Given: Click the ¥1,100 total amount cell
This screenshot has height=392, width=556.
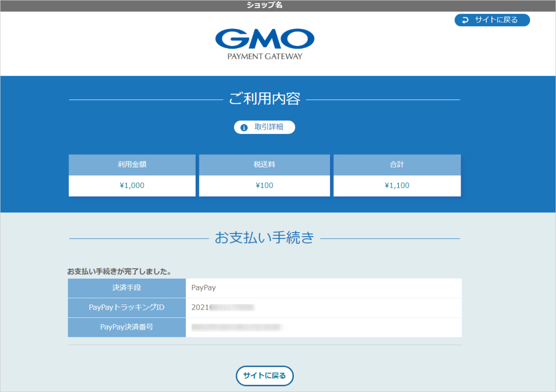Looking at the screenshot, I should (397, 186).
